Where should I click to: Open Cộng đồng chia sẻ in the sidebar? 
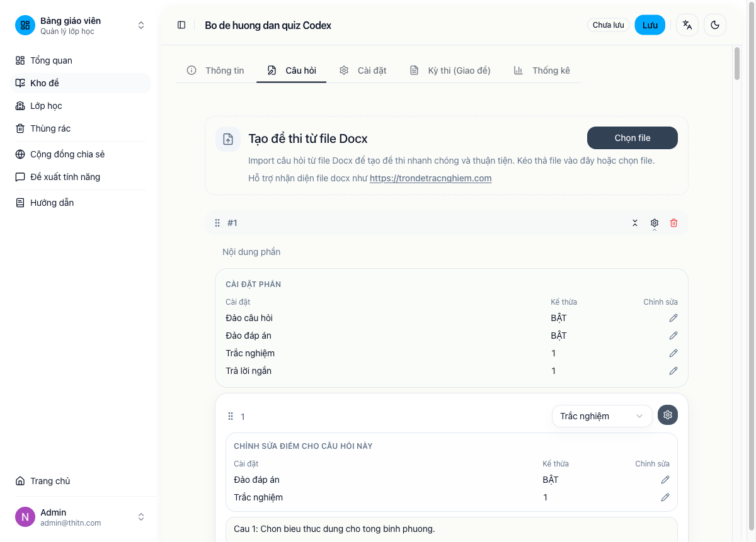81,154
